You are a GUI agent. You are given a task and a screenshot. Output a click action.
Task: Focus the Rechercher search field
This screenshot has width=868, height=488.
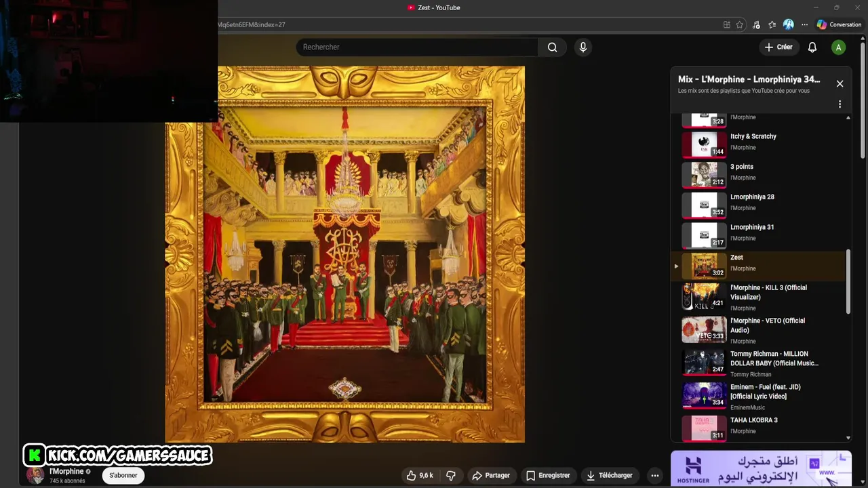(417, 47)
